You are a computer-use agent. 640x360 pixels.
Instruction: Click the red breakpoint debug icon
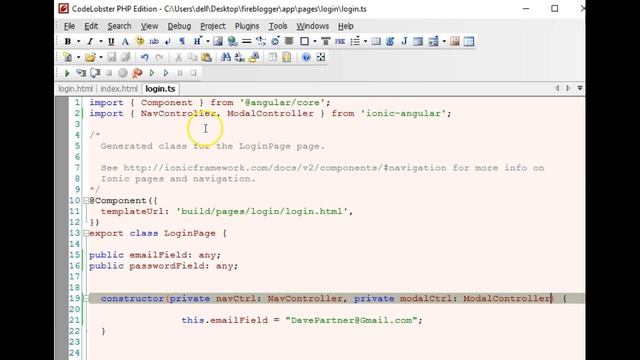click(x=138, y=73)
